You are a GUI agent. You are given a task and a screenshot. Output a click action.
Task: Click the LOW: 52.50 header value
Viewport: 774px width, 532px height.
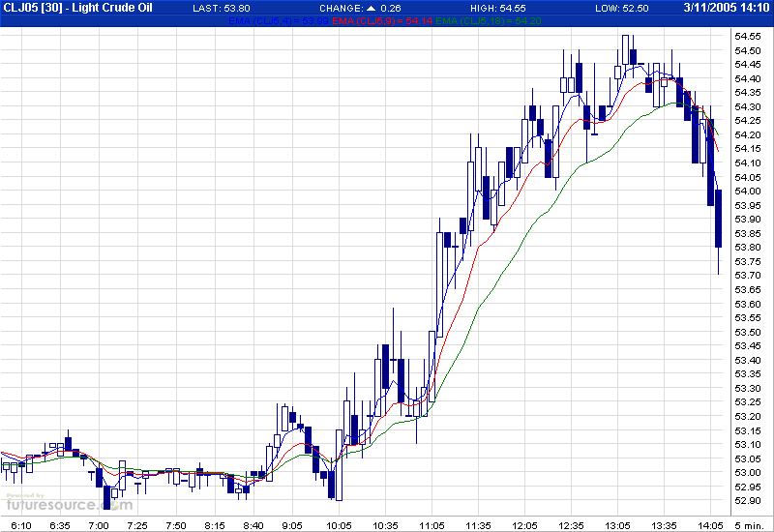(x=621, y=9)
